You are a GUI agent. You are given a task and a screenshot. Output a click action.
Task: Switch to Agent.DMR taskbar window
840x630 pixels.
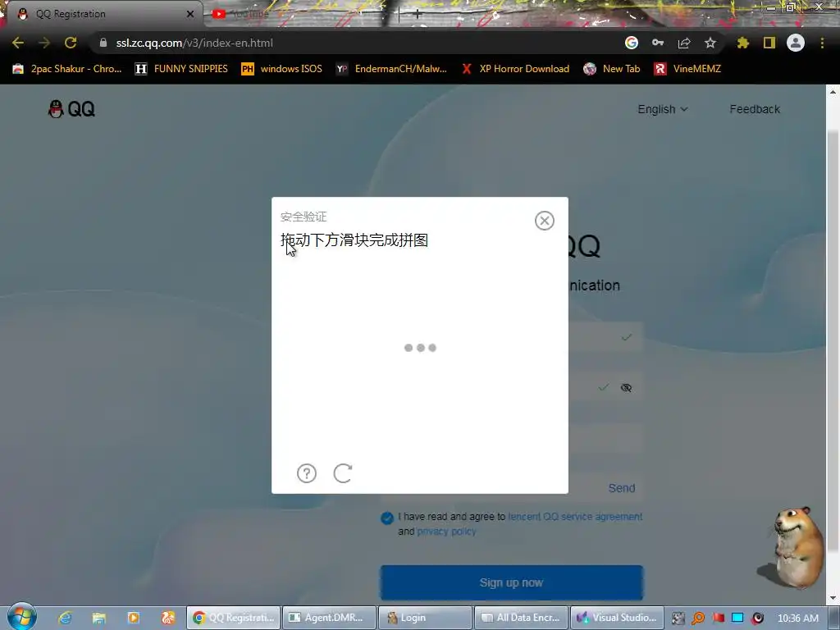click(328, 618)
